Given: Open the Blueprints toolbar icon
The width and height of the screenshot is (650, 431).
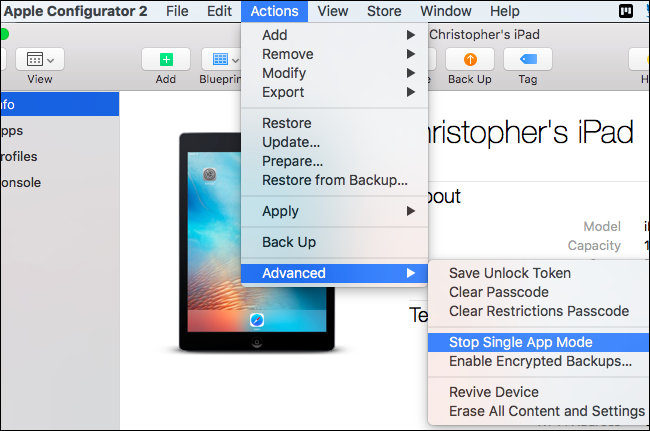Looking at the screenshot, I should tap(221, 59).
